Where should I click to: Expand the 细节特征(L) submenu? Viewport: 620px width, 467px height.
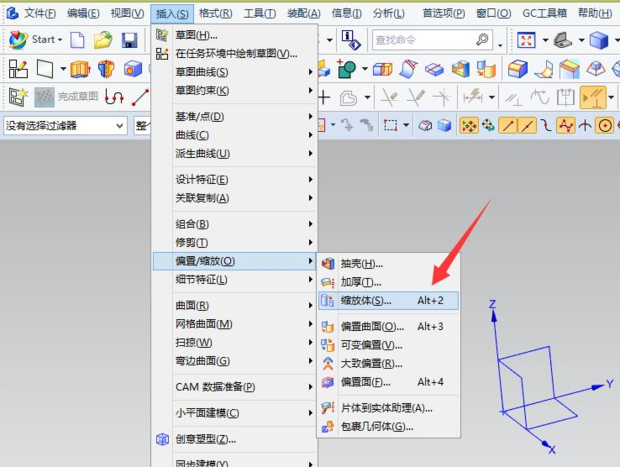233,280
